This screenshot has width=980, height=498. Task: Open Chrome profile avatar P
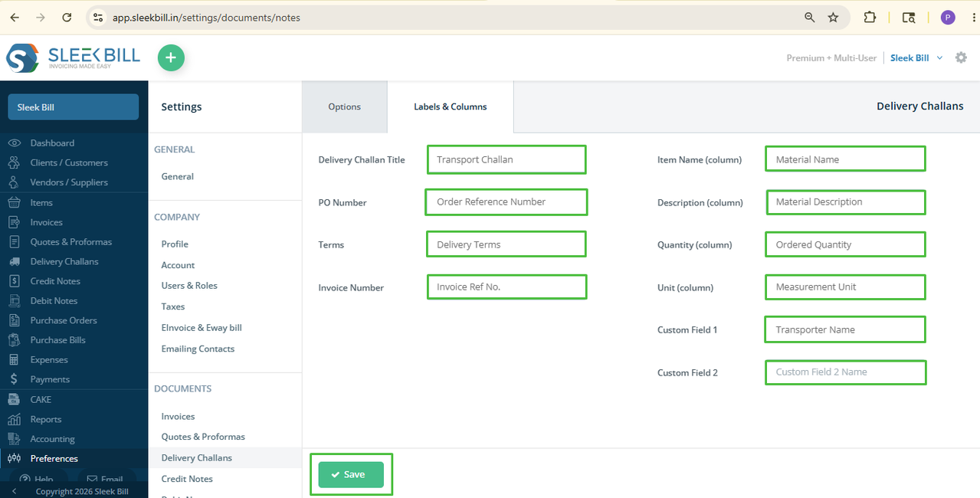click(x=948, y=17)
